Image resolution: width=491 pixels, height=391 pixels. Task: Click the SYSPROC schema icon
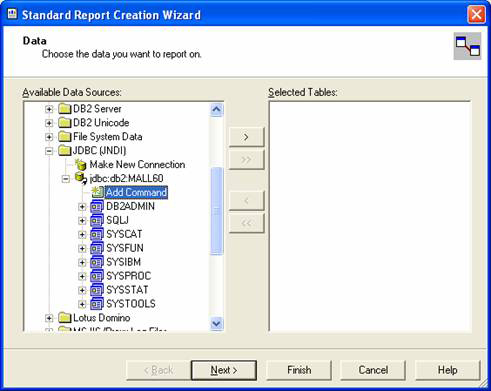tap(97, 276)
